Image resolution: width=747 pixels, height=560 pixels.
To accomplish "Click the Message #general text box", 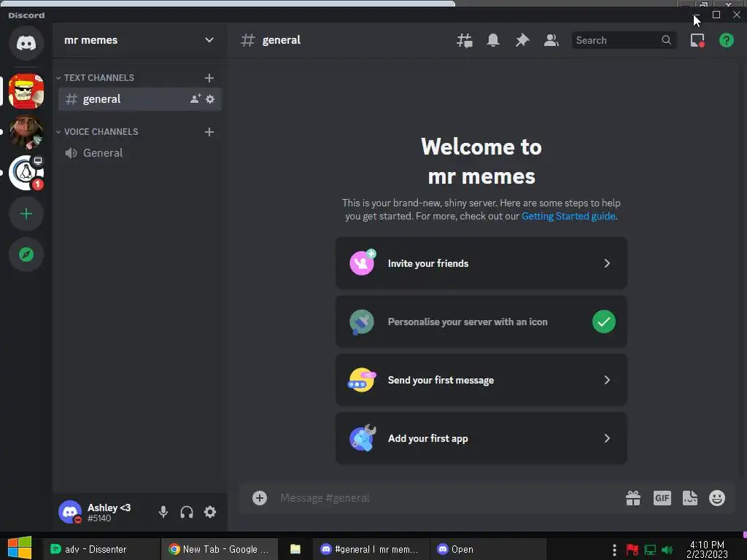I will [448, 498].
